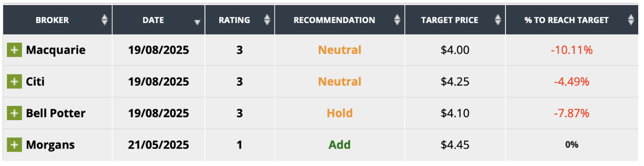
Task: Click Macquarie's -10.11% target value
Action: pos(572,50)
